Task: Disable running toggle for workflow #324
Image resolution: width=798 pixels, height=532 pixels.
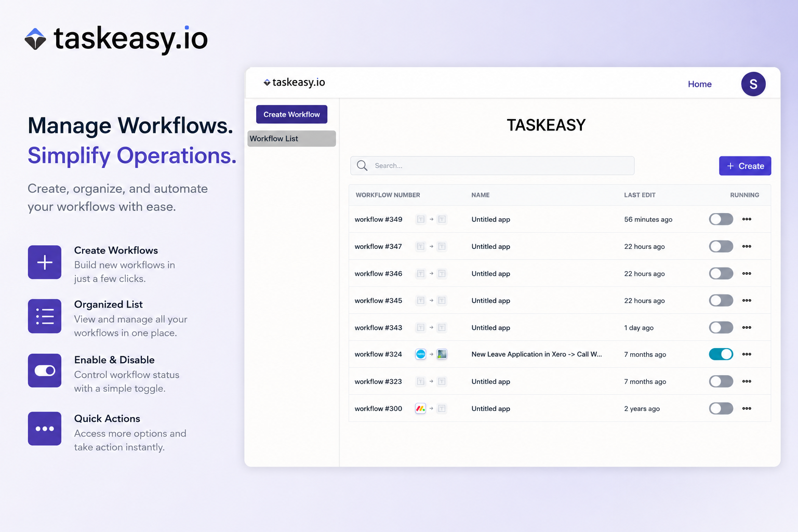Action: pyautogui.click(x=721, y=354)
